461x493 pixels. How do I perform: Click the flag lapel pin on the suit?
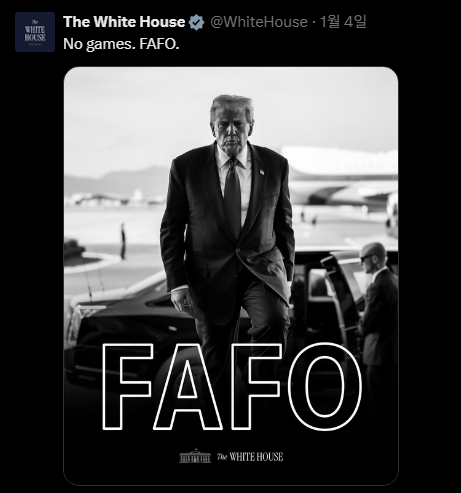click(262, 172)
